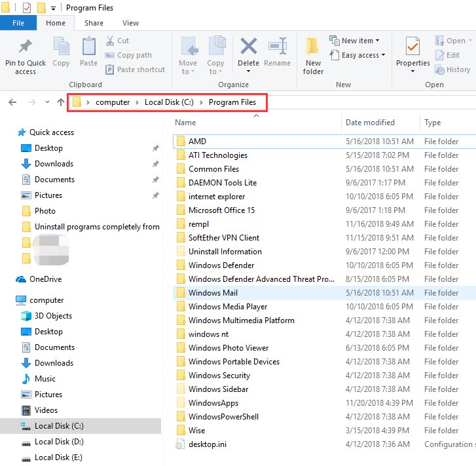Switch to the View ribbon tab
Screen dimensions: 476x466
[130, 23]
